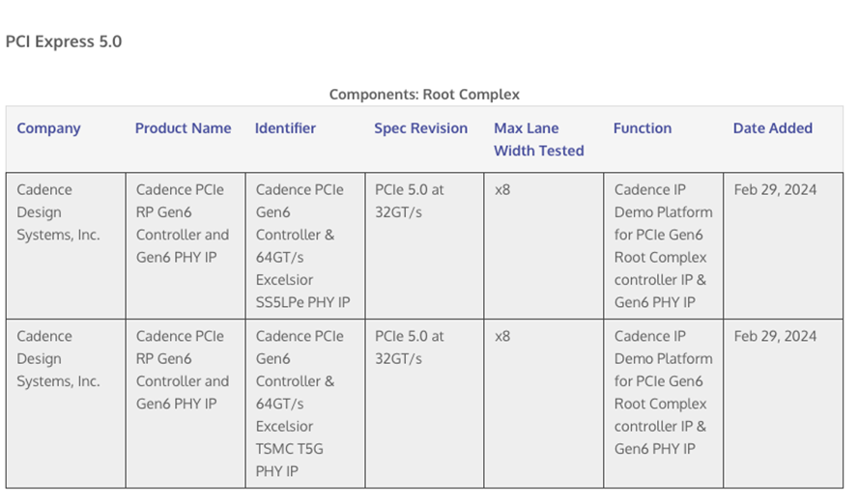Click Cadence Design Systems in the first row
Screen dimensions: 858x504
pyautogui.click(x=58, y=212)
